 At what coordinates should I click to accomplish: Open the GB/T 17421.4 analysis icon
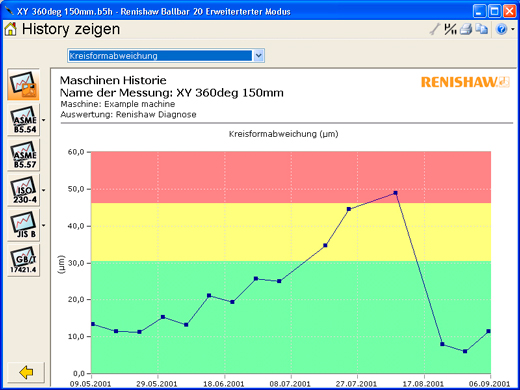24,260
